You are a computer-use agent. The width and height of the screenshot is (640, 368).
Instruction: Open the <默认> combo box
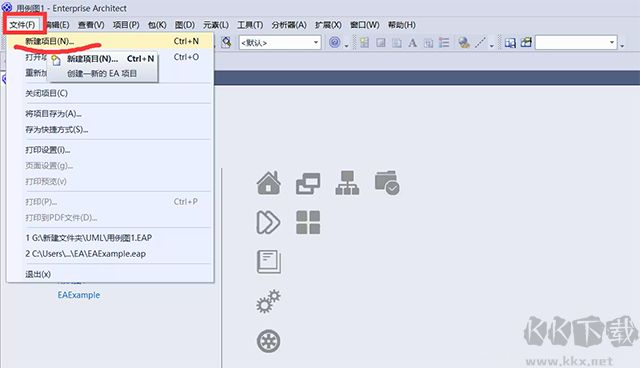(280, 42)
